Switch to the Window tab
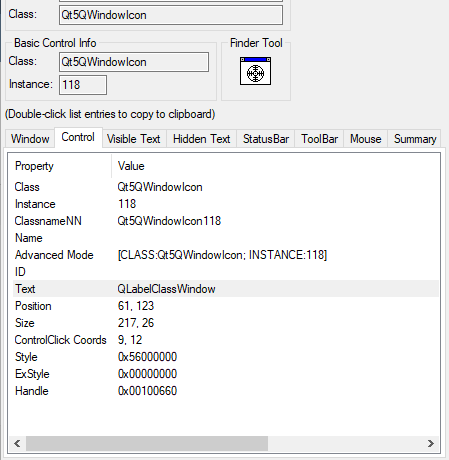 point(30,139)
